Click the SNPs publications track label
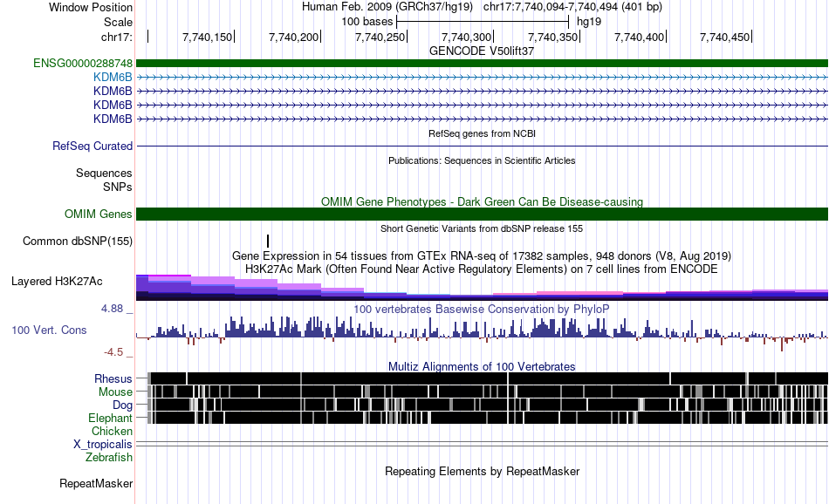829x504 pixels. (x=118, y=187)
